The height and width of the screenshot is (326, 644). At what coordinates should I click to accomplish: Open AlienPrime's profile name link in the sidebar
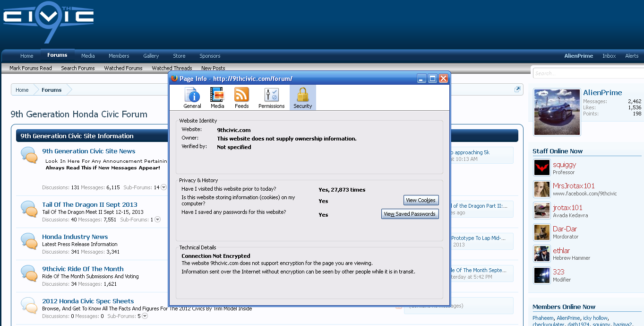(602, 93)
